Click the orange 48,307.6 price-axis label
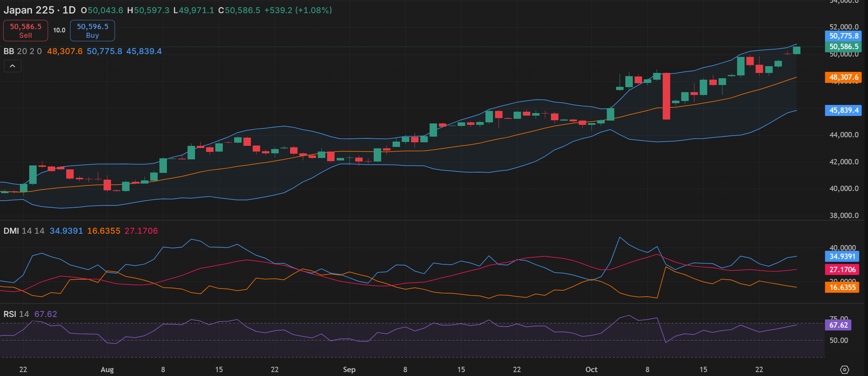868x376 pixels. [843, 77]
